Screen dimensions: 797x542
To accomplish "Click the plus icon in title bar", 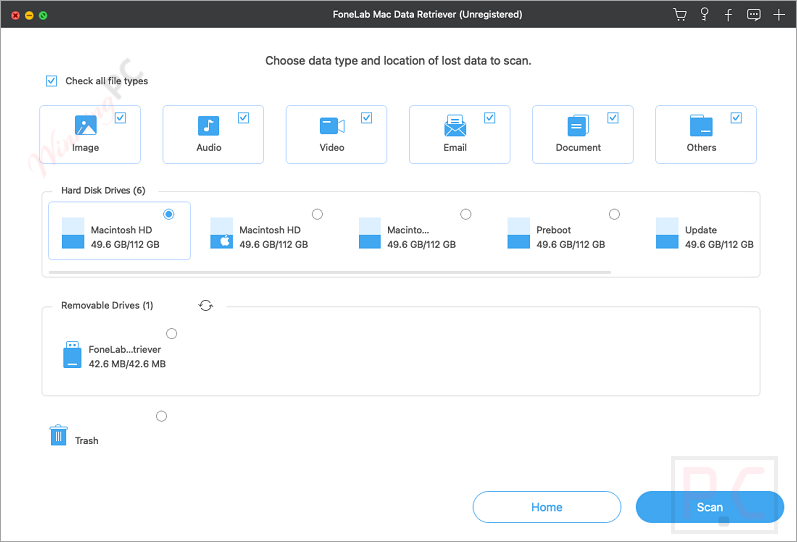I will (779, 15).
